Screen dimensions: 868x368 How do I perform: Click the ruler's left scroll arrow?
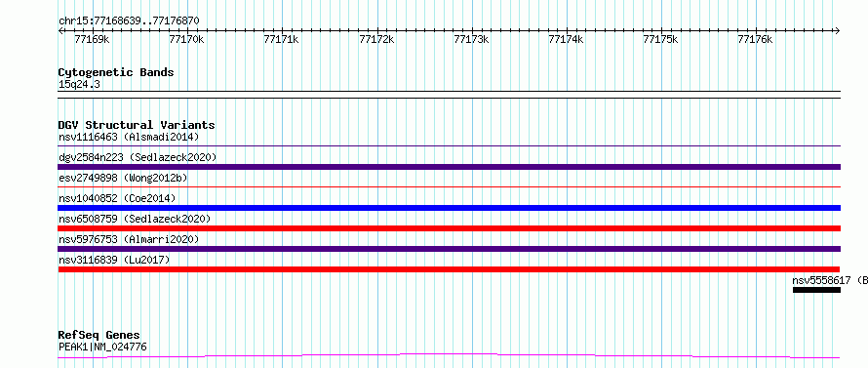click(x=60, y=30)
